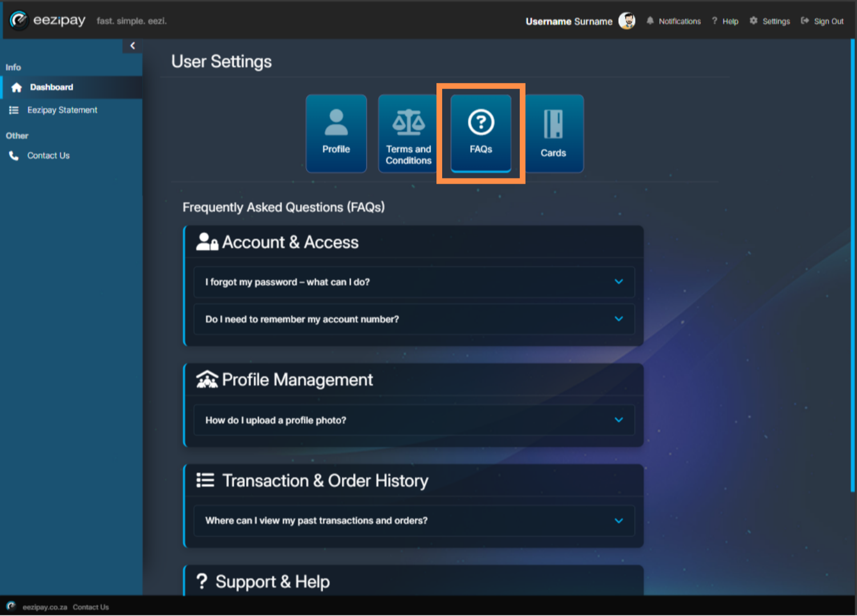This screenshot has width=857, height=616.
Task: Open the user avatar picture
Action: 627,21
